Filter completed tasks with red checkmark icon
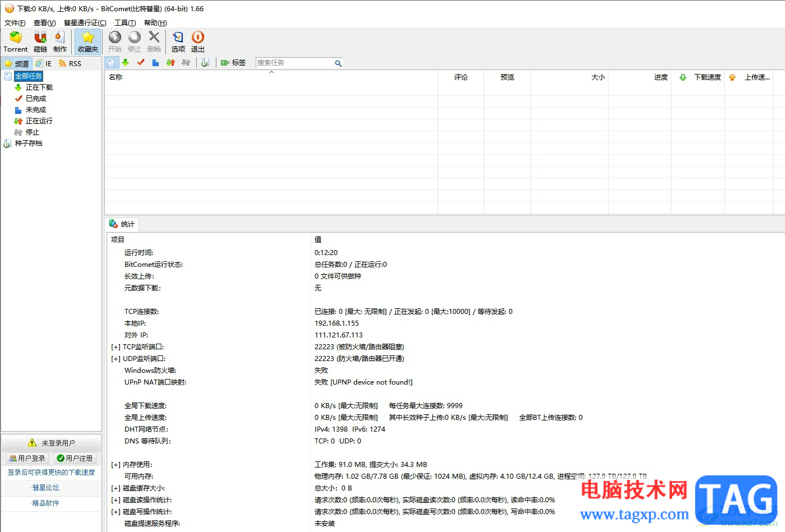 click(x=141, y=63)
